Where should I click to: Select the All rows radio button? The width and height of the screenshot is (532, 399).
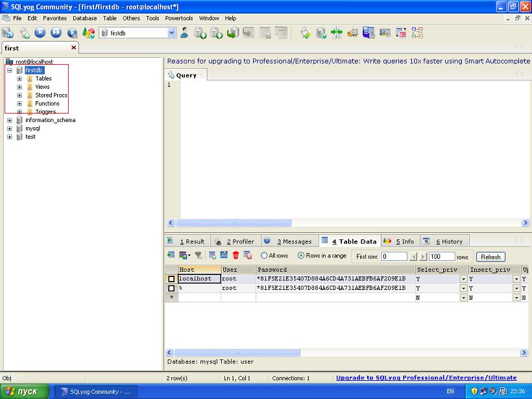(x=264, y=256)
